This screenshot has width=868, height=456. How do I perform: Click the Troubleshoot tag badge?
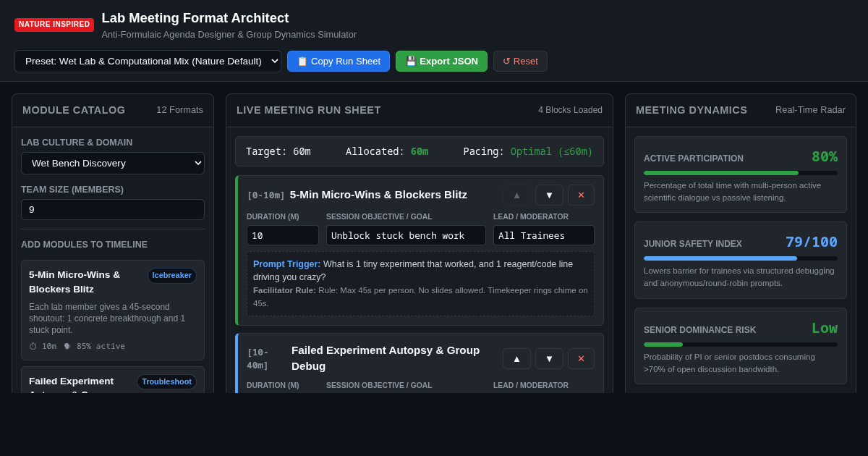pyautogui.click(x=166, y=381)
